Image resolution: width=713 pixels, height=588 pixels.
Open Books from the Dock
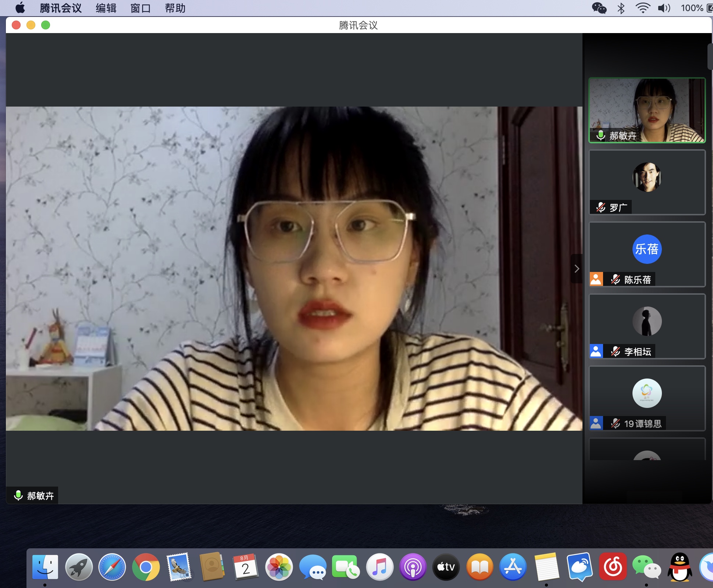point(480,567)
